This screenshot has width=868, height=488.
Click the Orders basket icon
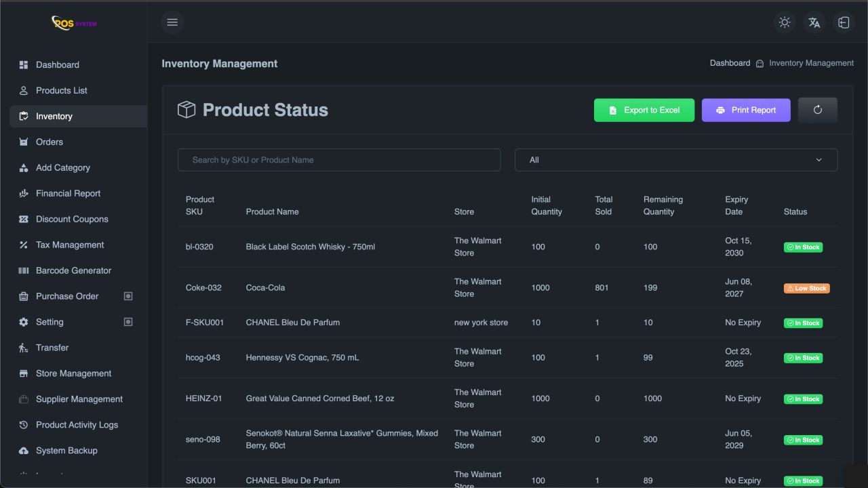(24, 142)
